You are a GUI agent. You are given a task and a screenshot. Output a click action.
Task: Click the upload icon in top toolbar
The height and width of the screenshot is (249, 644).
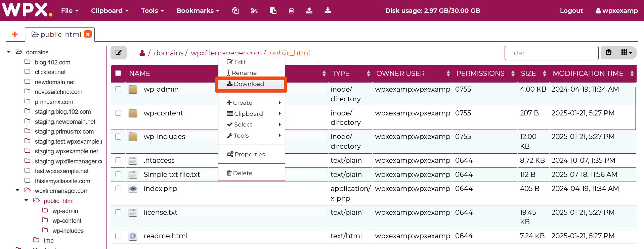(309, 10)
